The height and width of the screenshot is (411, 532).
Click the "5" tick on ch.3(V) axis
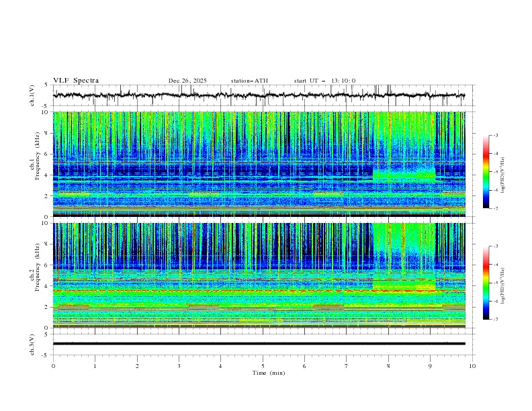click(x=46, y=334)
